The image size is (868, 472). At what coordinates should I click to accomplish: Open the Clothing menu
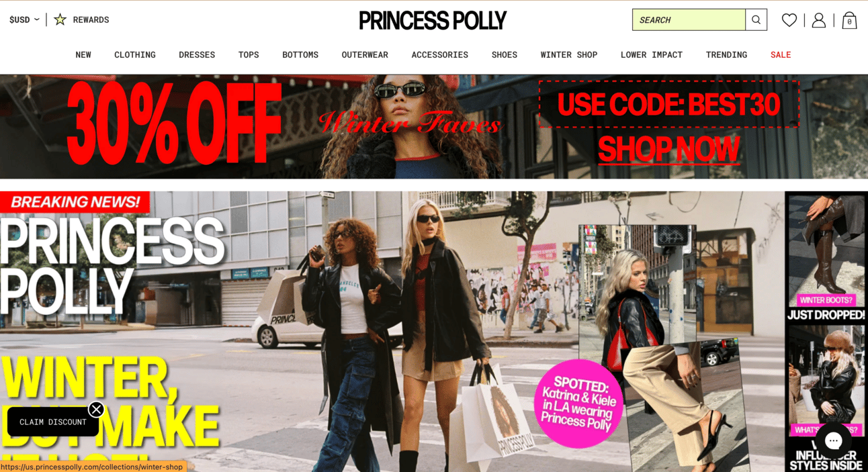pos(135,55)
